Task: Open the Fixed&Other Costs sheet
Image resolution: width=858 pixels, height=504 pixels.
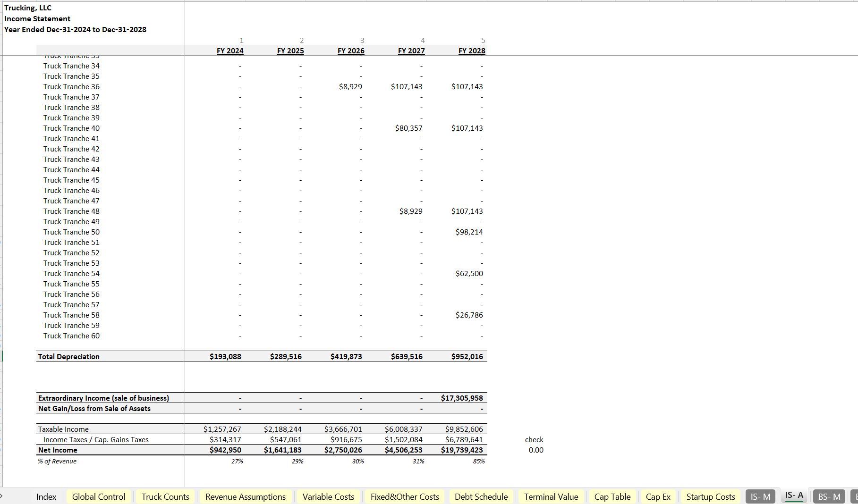Action: tap(404, 496)
